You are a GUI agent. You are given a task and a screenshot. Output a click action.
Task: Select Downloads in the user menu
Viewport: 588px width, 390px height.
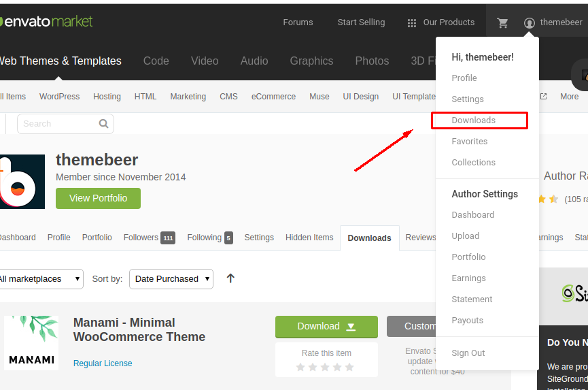coord(474,120)
